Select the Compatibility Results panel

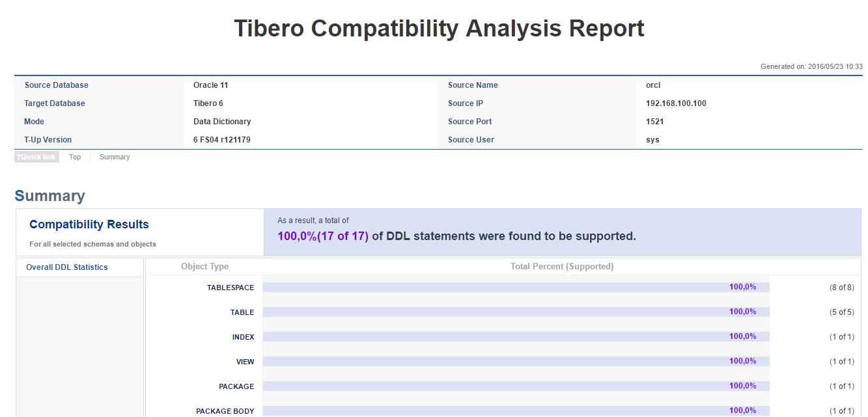click(89, 224)
